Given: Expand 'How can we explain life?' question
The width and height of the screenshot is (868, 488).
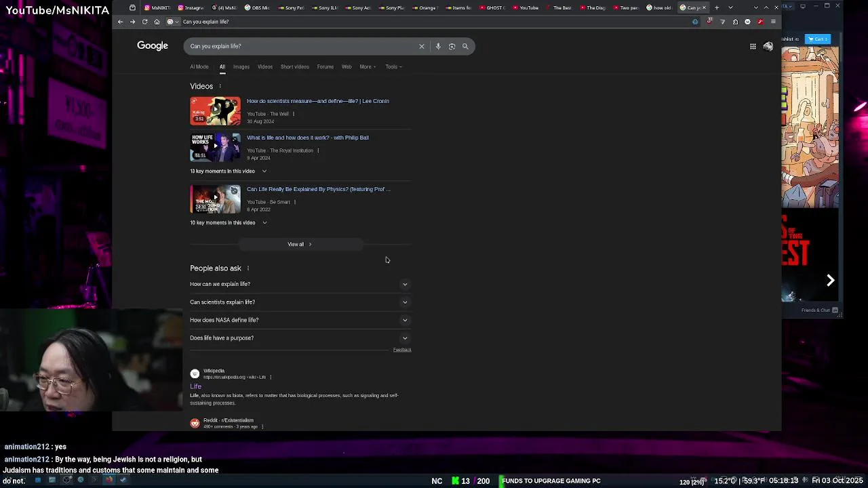Looking at the screenshot, I should (300, 284).
